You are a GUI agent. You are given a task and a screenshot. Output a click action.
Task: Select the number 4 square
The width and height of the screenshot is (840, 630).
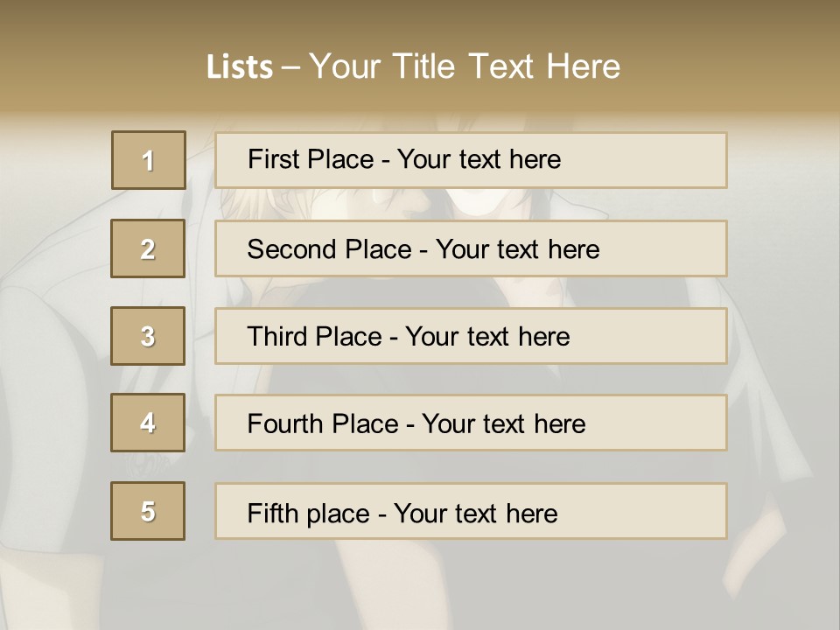(x=148, y=423)
